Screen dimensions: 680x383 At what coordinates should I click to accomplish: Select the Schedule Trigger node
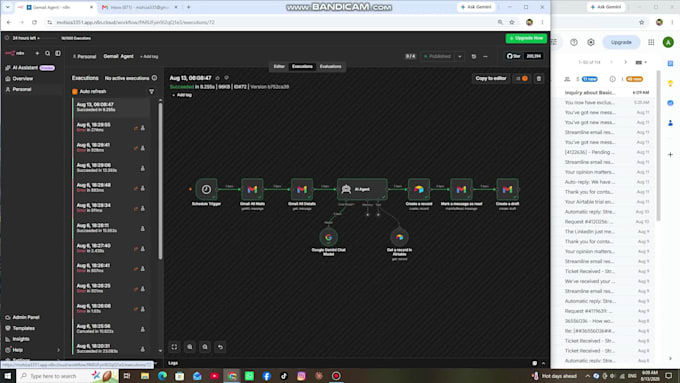[x=206, y=189]
